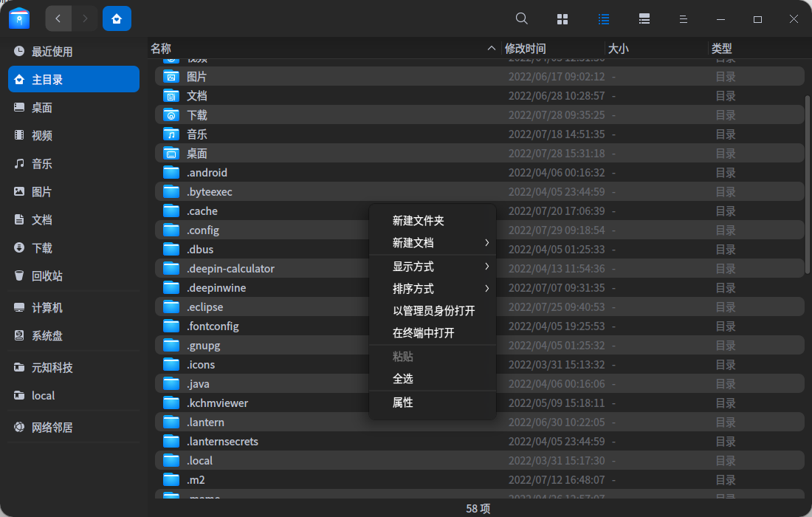Choose 在终端中打开 from context menu

click(x=433, y=333)
